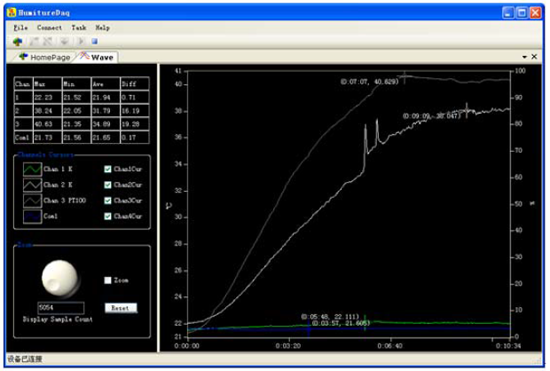Click the Display Sample Count field
The image size is (550, 371).
pos(61,308)
